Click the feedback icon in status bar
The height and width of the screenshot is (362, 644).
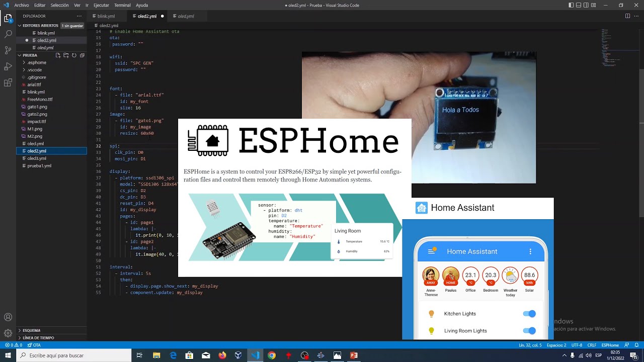pyautogui.click(x=626, y=345)
